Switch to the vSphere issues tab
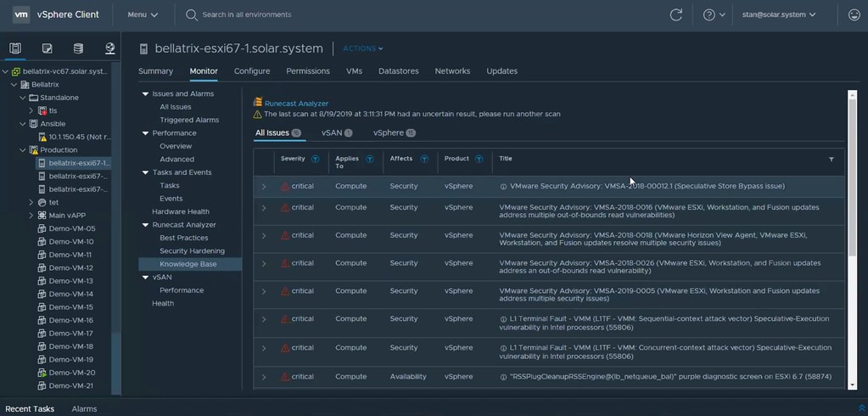 coord(395,133)
